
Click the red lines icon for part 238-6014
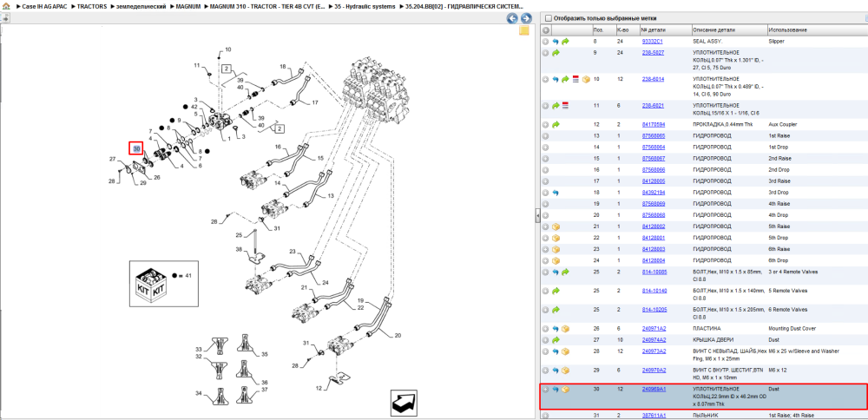tap(575, 79)
